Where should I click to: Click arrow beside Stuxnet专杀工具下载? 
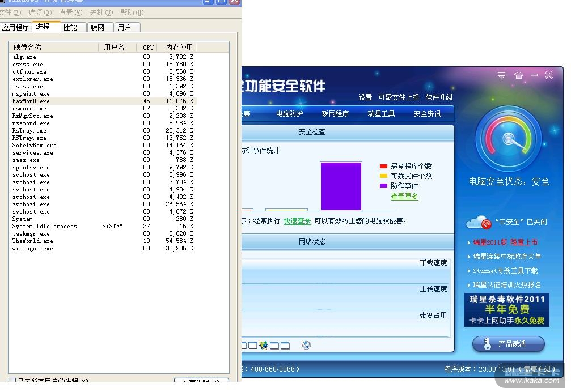pos(469,271)
